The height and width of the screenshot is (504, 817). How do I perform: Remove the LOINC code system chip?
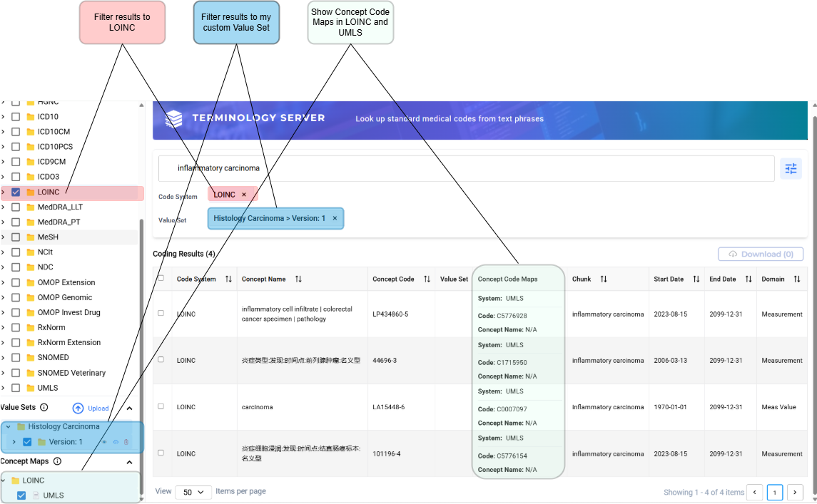tap(244, 195)
